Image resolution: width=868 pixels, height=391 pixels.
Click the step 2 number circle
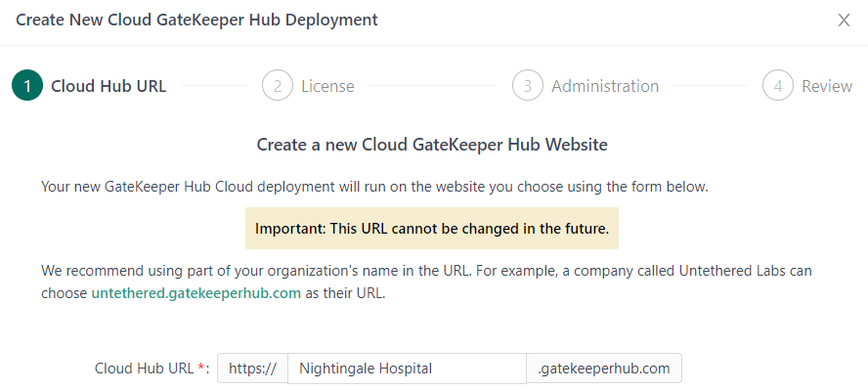click(x=278, y=86)
